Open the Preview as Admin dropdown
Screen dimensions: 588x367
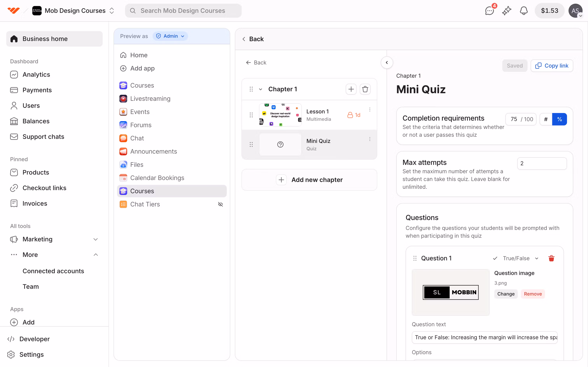click(170, 36)
